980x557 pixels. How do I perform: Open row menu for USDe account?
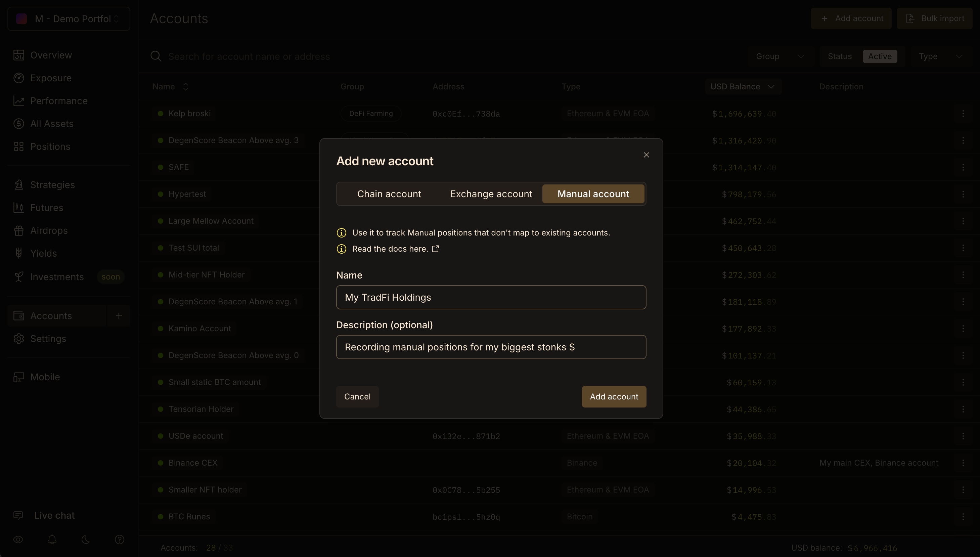tap(963, 436)
